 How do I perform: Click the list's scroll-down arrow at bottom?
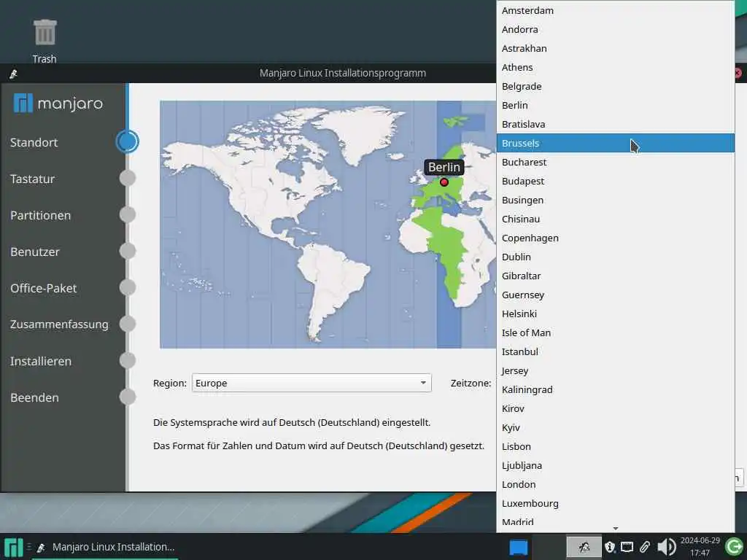(616, 529)
